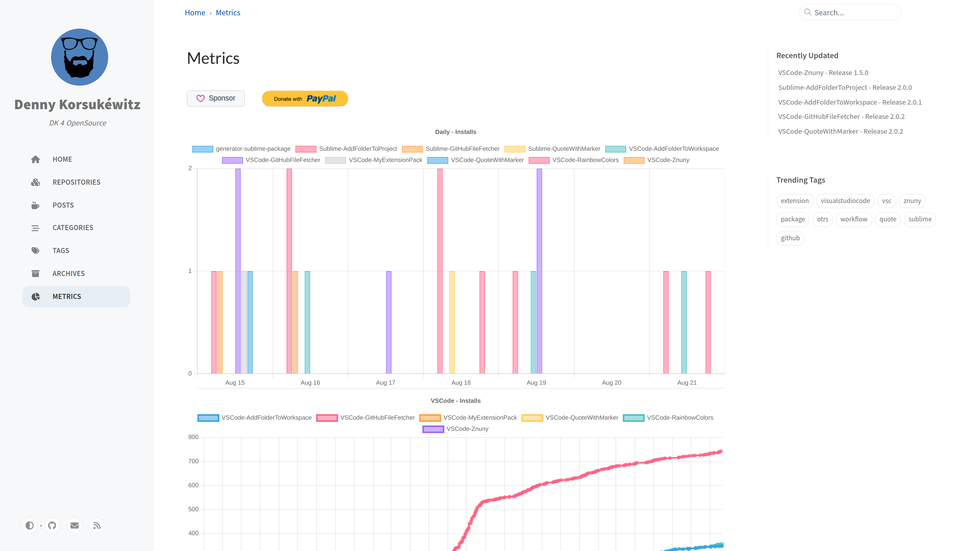Click the Posts coffee mug icon

tap(35, 205)
